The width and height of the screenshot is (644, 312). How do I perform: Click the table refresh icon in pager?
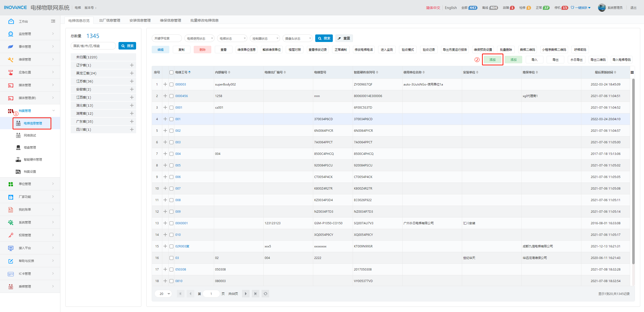tap(265, 294)
